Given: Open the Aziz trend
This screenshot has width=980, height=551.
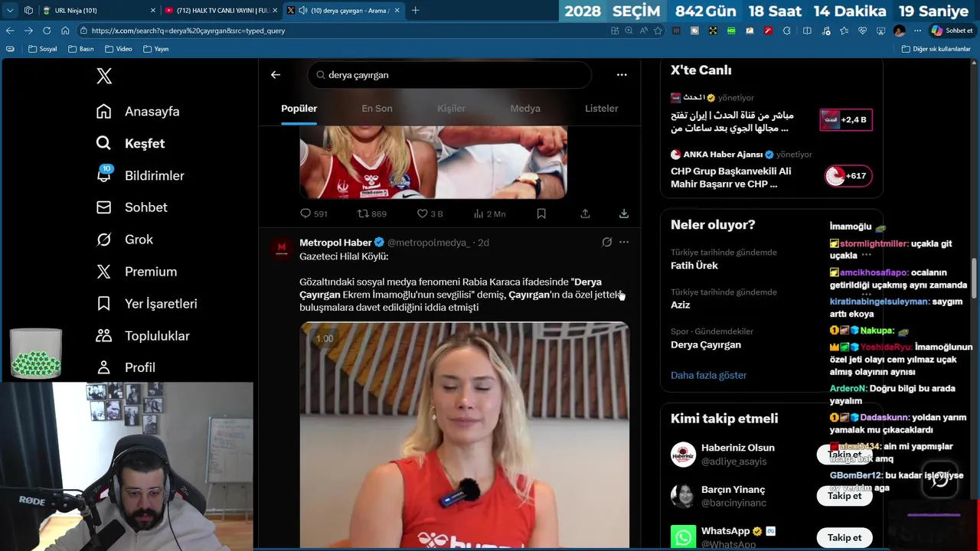Looking at the screenshot, I should pos(681,305).
